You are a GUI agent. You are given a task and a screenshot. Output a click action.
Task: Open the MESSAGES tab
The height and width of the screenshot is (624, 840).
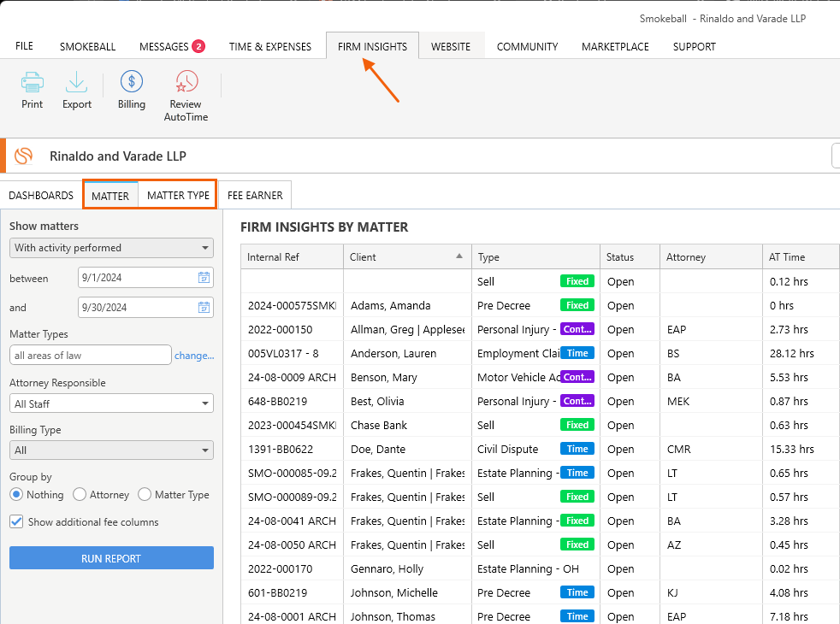(164, 46)
